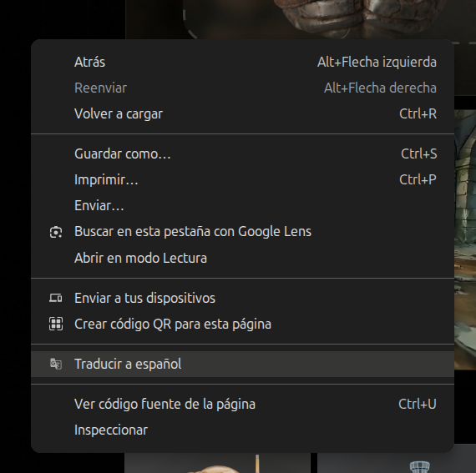
Task: Choose Guardar como… from the context menu
Action: pyautogui.click(x=242, y=153)
